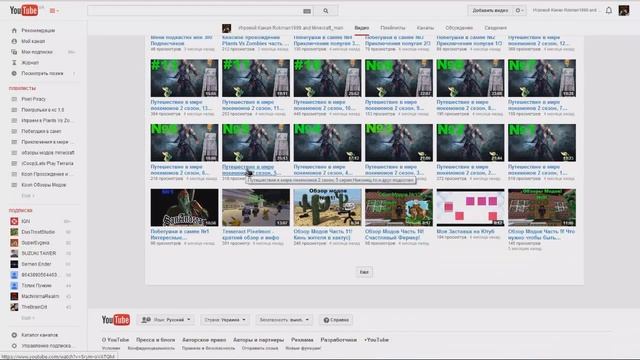The height and width of the screenshot is (360, 640).
Task: Expand more subscriptions under the channel list
Action: coord(27,318)
